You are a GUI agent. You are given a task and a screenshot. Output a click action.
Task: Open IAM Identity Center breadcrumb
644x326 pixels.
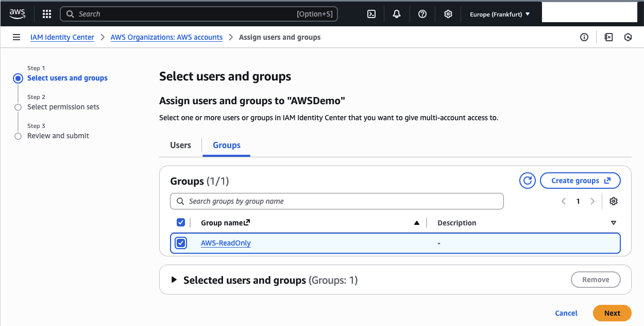click(x=62, y=37)
